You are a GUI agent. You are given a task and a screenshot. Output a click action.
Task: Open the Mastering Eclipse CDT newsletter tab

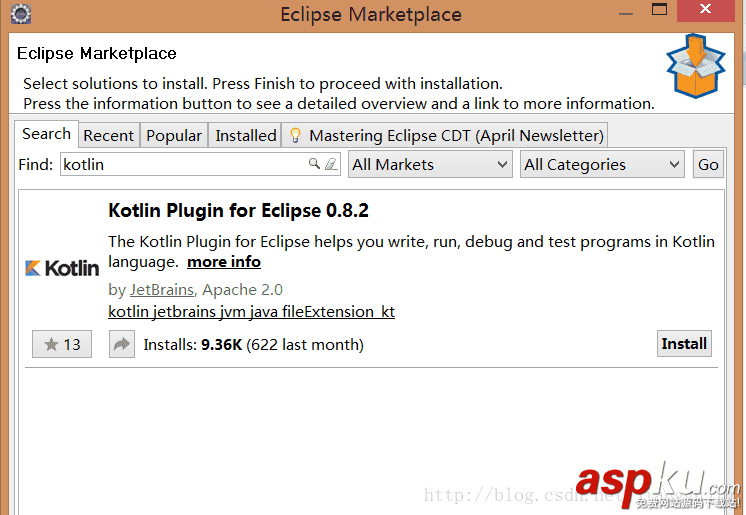445,136
